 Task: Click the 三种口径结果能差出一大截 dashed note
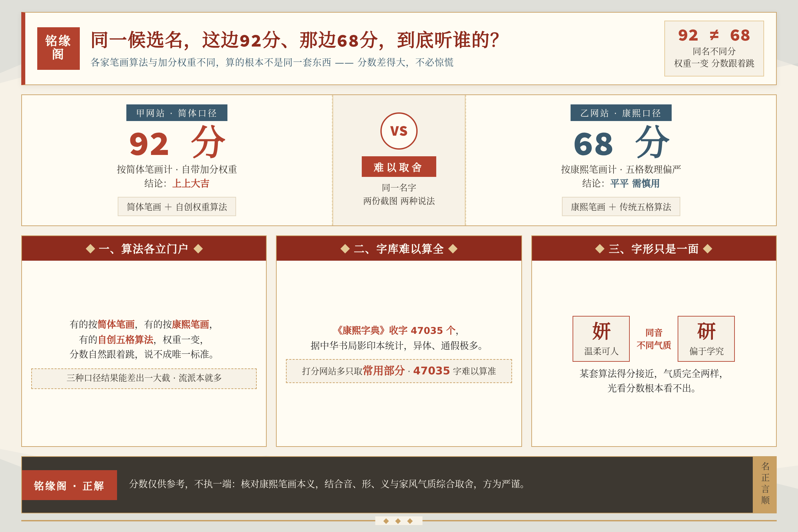(x=144, y=378)
